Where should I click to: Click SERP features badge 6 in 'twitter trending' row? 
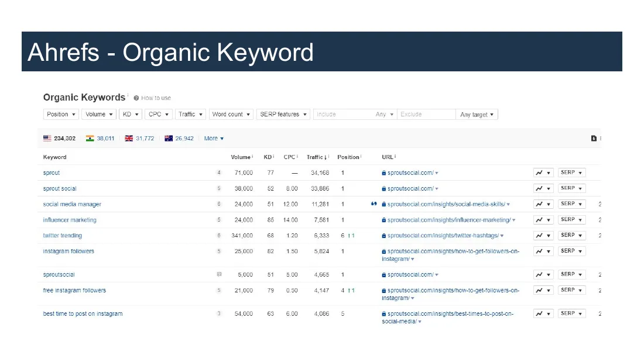(x=219, y=236)
